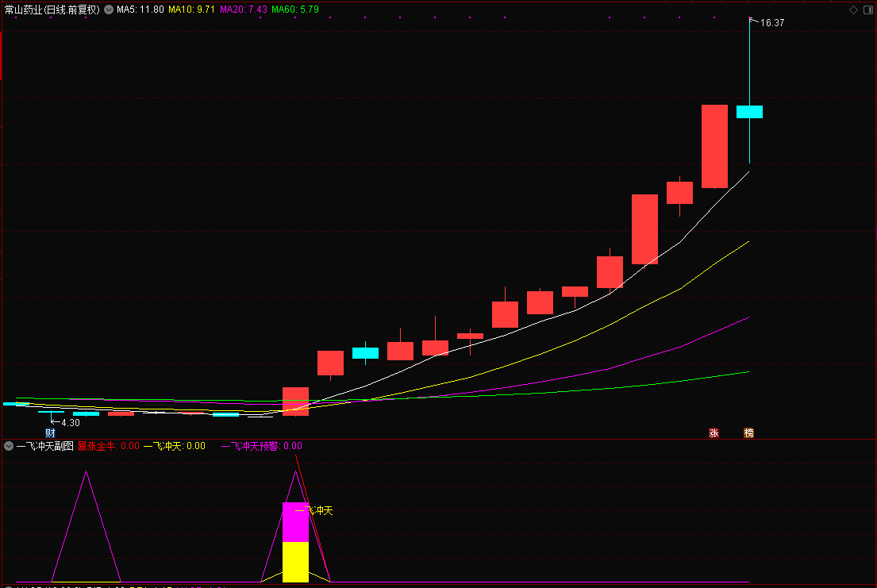This screenshot has width=877, height=588.
Task: Click the 榜 marker icon
Action: (749, 432)
